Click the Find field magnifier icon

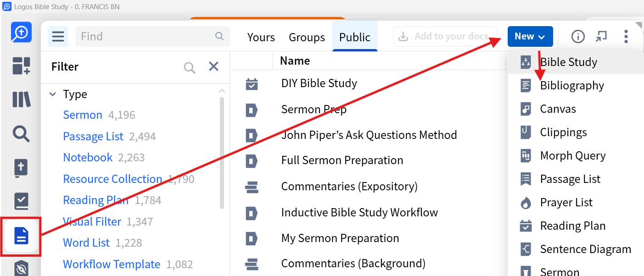click(x=219, y=36)
